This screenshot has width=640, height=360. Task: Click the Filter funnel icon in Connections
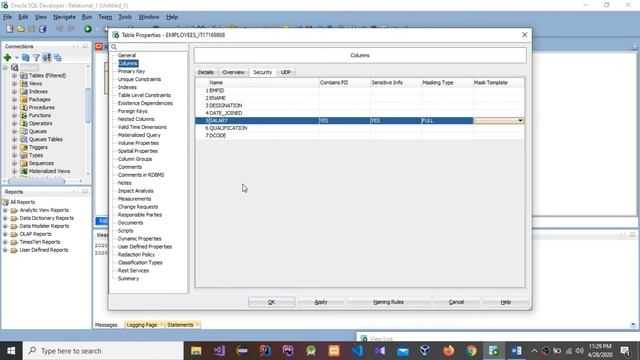(x=36, y=58)
